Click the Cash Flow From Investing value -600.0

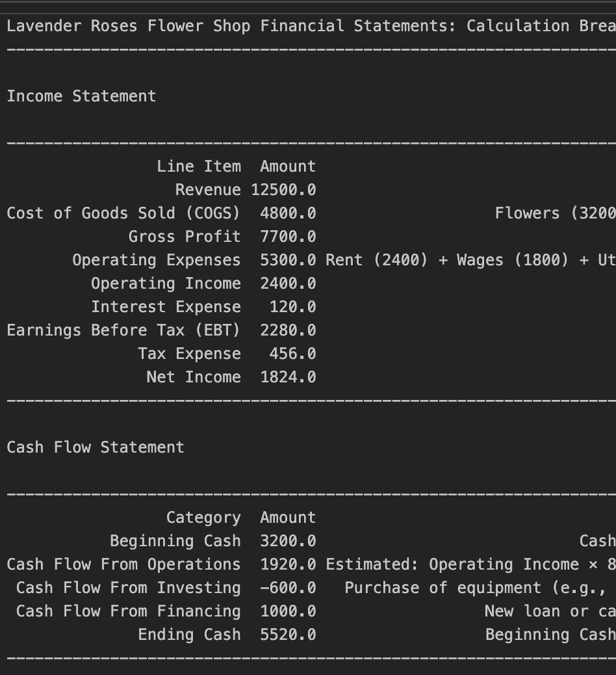click(x=288, y=588)
